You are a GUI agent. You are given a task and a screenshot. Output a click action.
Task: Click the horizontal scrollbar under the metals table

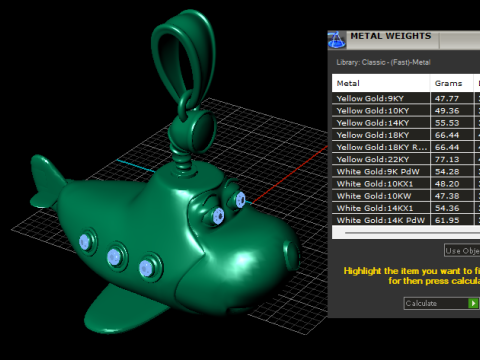(x=406, y=232)
